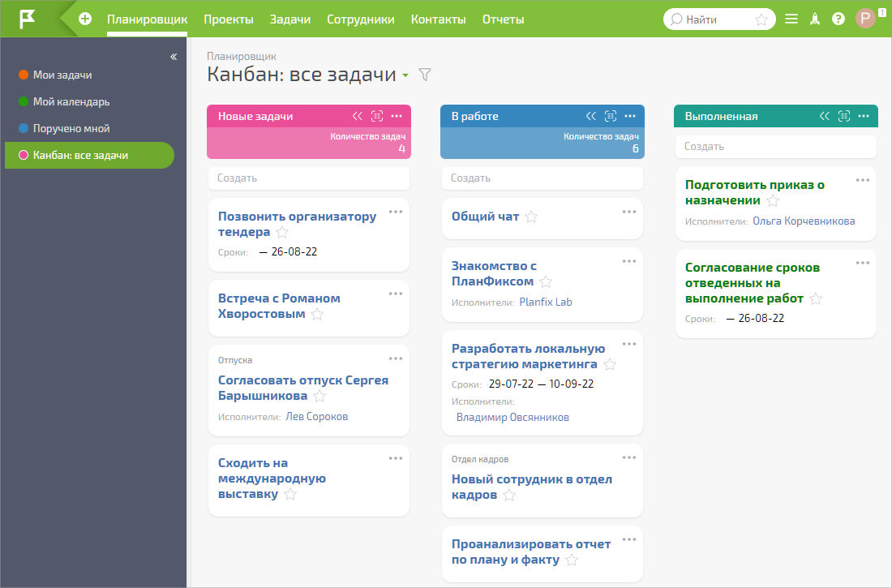This screenshot has height=588, width=892.
Task: Open options for Разработать локальную стратегию card
Action: coord(629,344)
